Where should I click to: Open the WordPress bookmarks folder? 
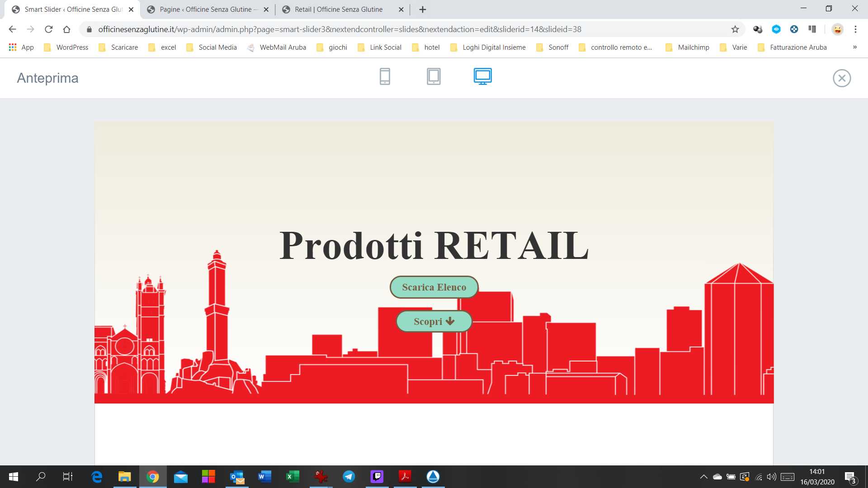[66, 47]
